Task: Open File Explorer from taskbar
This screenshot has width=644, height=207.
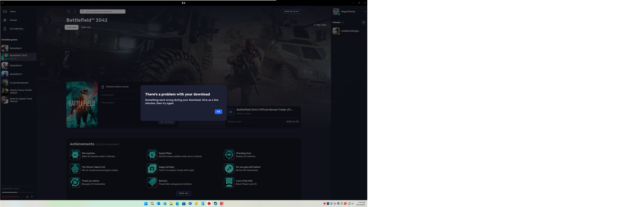Action: click(171, 204)
